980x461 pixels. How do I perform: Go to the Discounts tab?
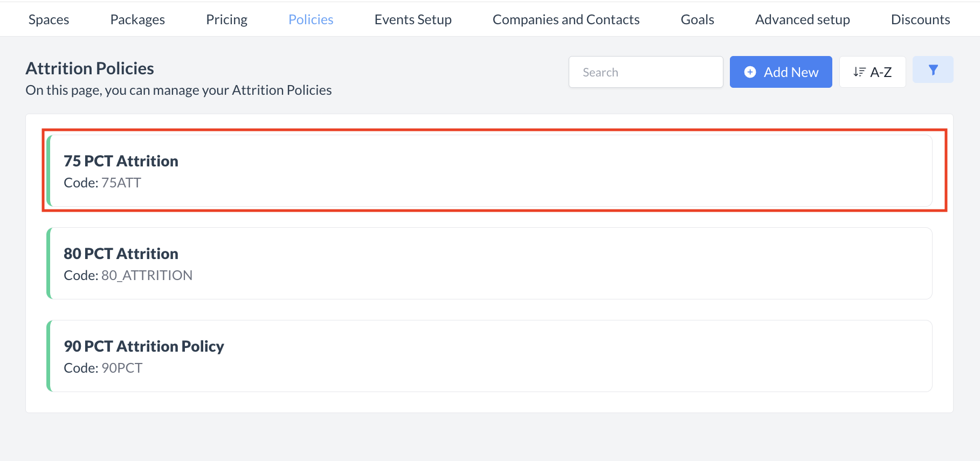(x=920, y=20)
